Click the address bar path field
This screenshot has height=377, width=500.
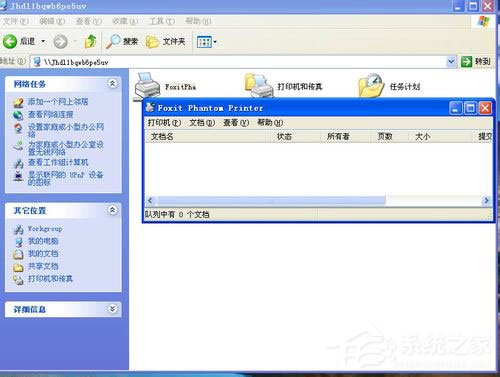238,62
